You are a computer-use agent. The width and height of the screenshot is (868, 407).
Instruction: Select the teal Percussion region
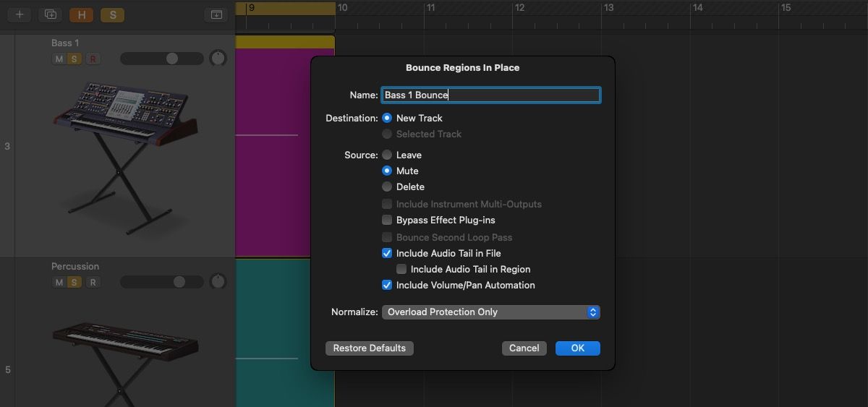pos(274,333)
